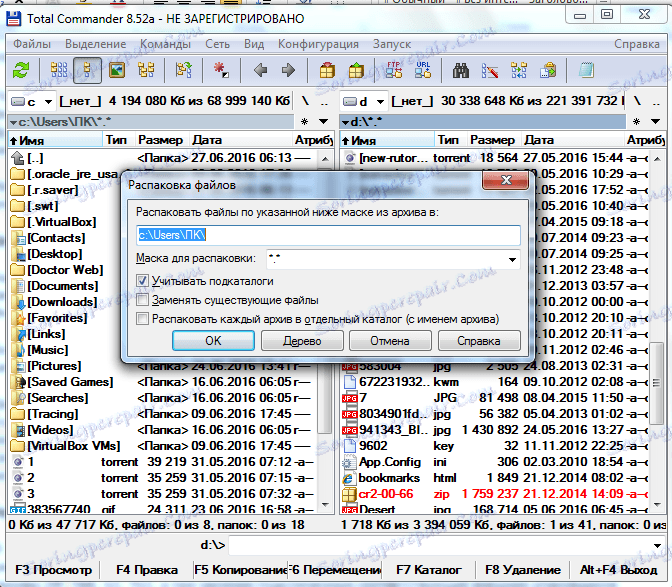The width and height of the screenshot is (672, 587).
Task: Click the synchronize directories icon
Action: [x=519, y=70]
